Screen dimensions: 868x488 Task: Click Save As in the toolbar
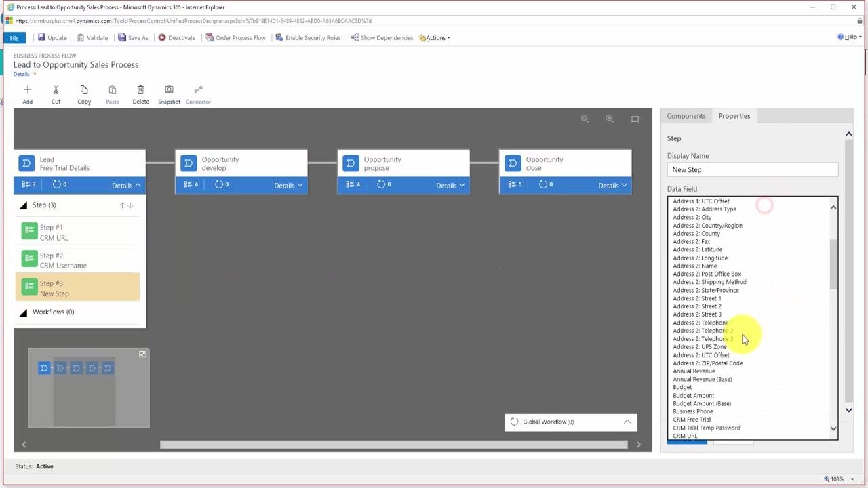pyautogui.click(x=133, y=38)
